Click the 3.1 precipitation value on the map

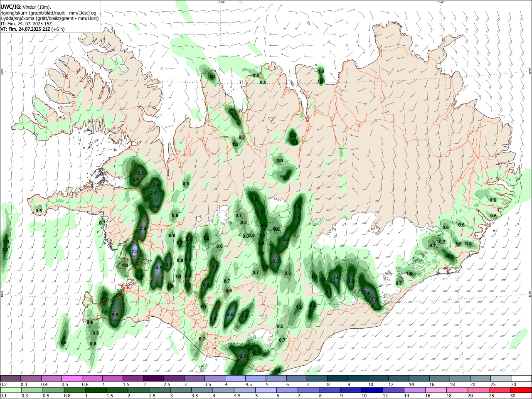click(169, 264)
